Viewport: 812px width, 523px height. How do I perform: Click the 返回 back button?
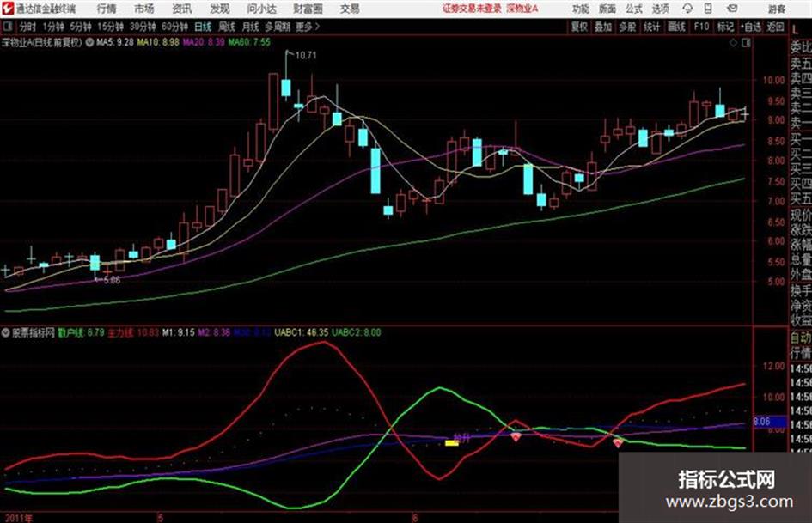775,27
